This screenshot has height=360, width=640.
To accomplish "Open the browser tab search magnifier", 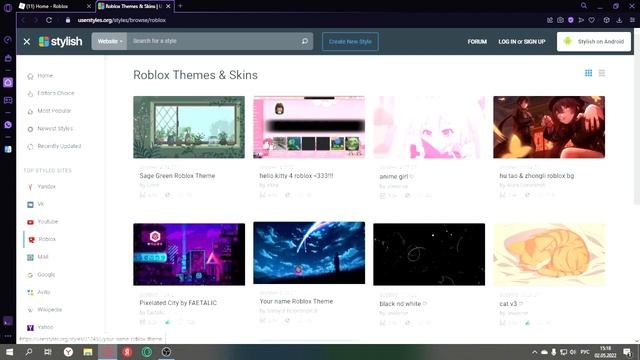I will point(584,6).
